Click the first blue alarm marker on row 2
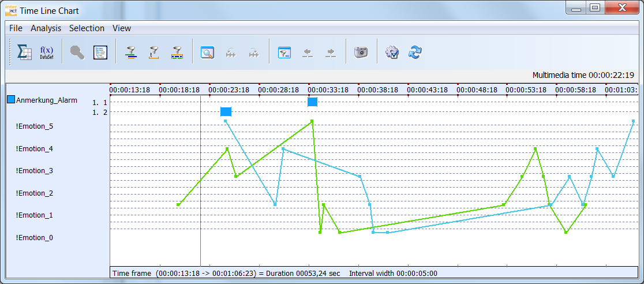644x284 pixels. pyautogui.click(x=226, y=111)
